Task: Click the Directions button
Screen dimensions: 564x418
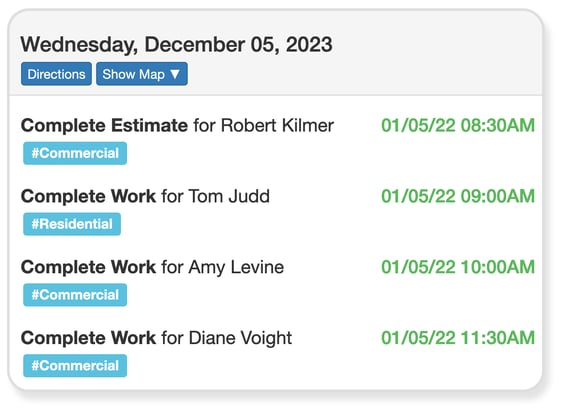Action: pyautogui.click(x=56, y=74)
